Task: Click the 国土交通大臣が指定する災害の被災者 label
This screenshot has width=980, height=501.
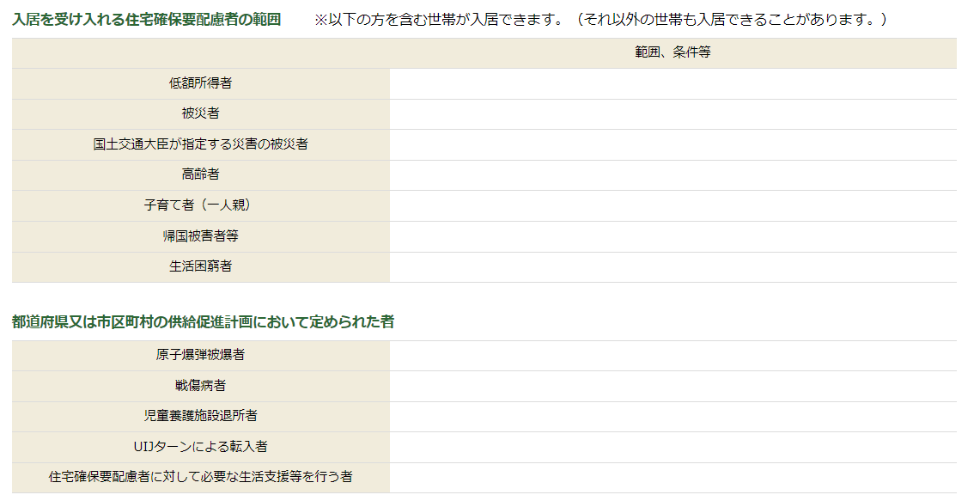Action: click(x=200, y=144)
